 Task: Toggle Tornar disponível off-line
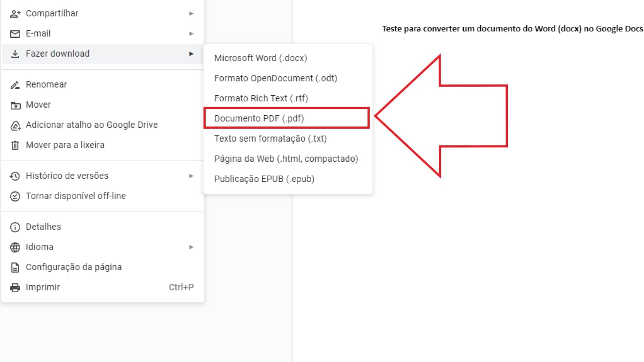click(x=76, y=196)
